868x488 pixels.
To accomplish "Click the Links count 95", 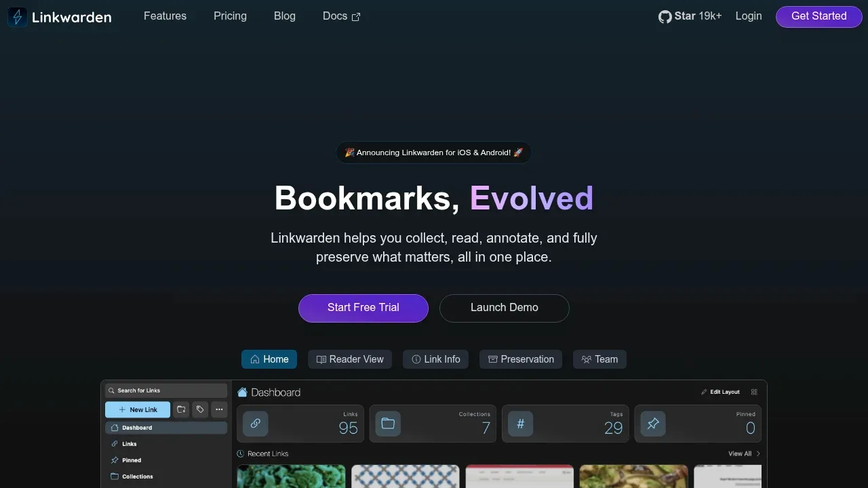I will tap(348, 428).
